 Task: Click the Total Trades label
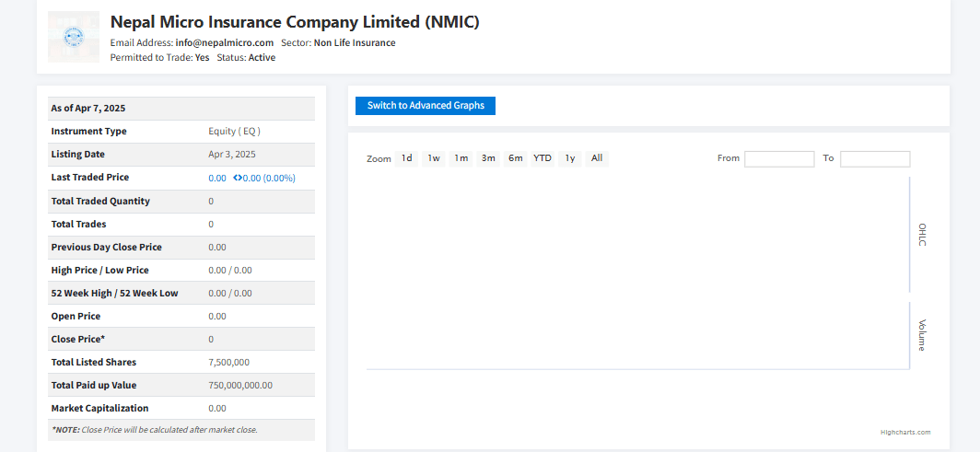79,224
